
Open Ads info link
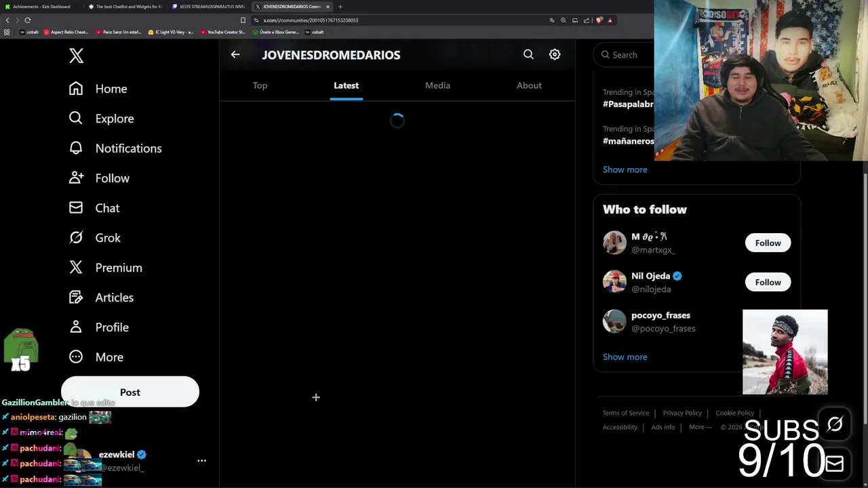(x=663, y=427)
